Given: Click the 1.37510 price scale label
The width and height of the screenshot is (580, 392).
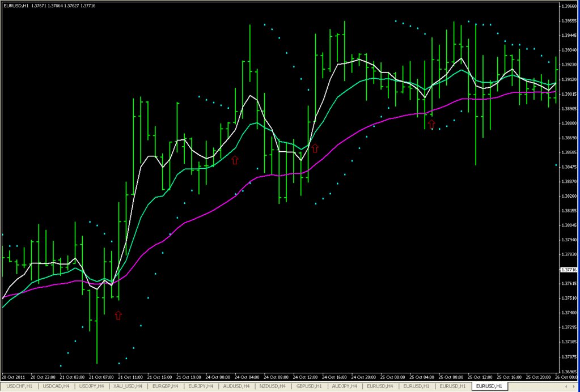Looking at the screenshot, I should click(569, 298).
